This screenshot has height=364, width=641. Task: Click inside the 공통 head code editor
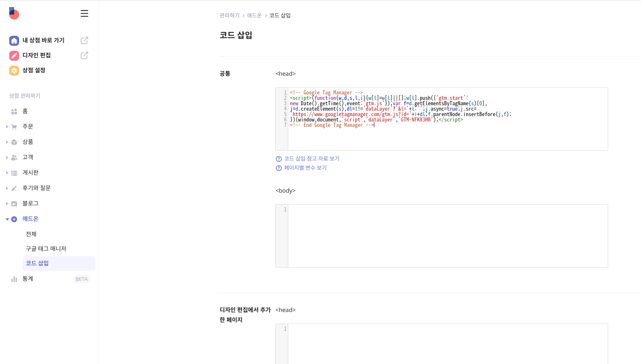(441, 119)
